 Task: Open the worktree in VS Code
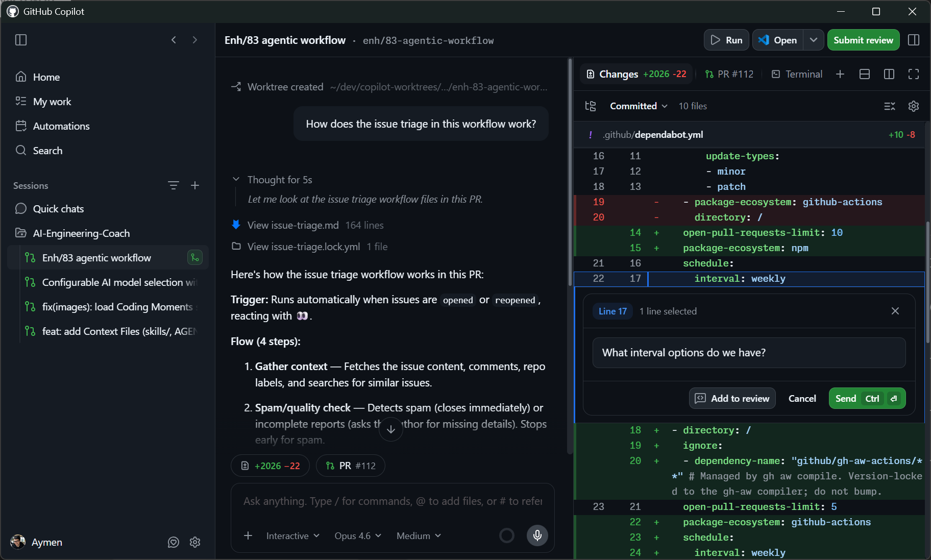coord(778,40)
